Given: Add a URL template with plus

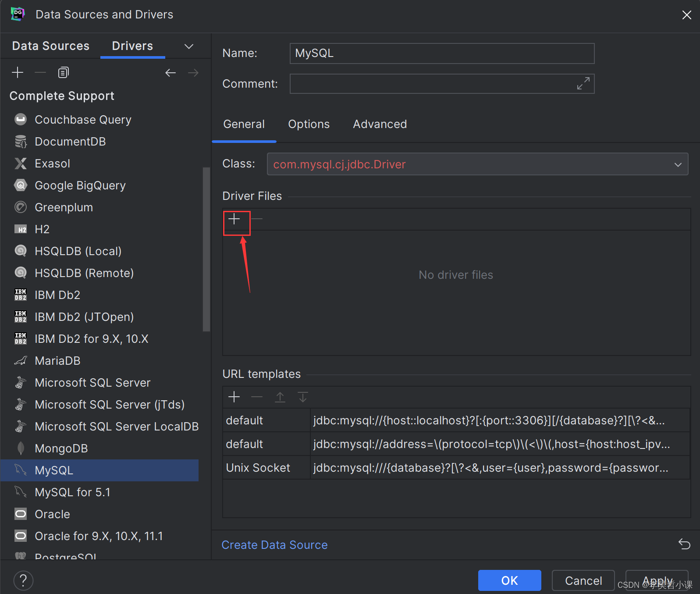Looking at the screenshot, I should point(235,397).
